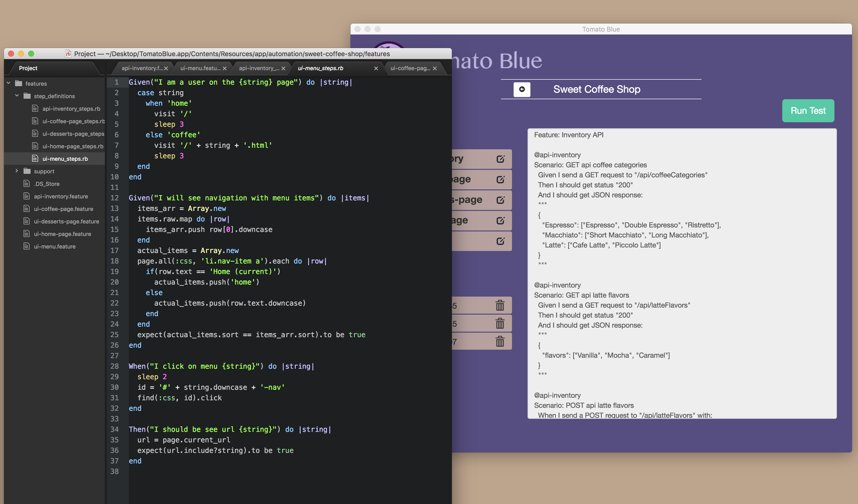Screen dimensions: 858x504
Task: Open ui-coffee-page_steps.rb file
Action: coord(73,121)
